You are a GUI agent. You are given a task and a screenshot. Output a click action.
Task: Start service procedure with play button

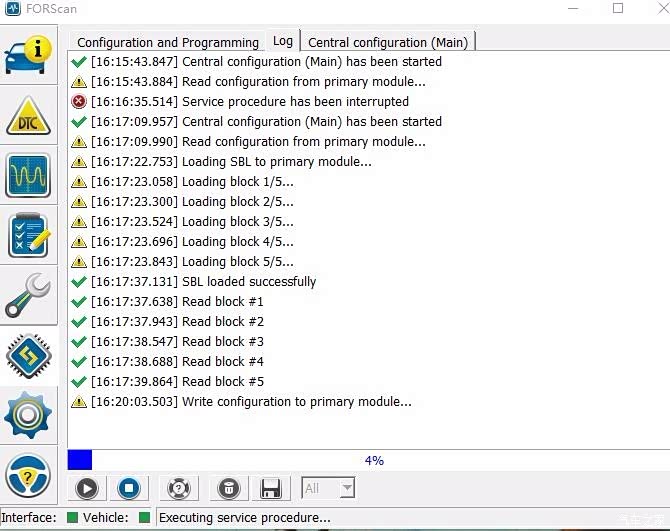click(x=87, y=488)
